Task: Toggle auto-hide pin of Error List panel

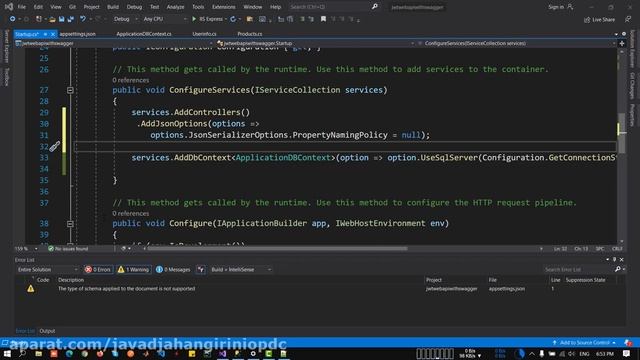Action: (x=614, y=260)
